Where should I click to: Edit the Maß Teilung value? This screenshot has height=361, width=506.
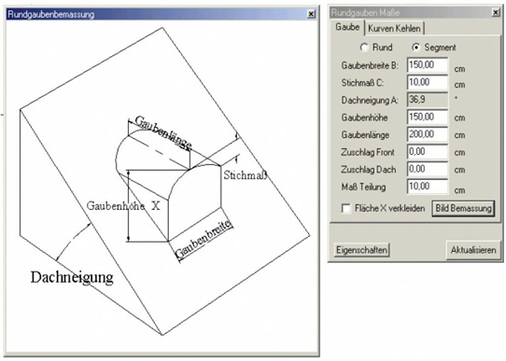tap(427, 186)
